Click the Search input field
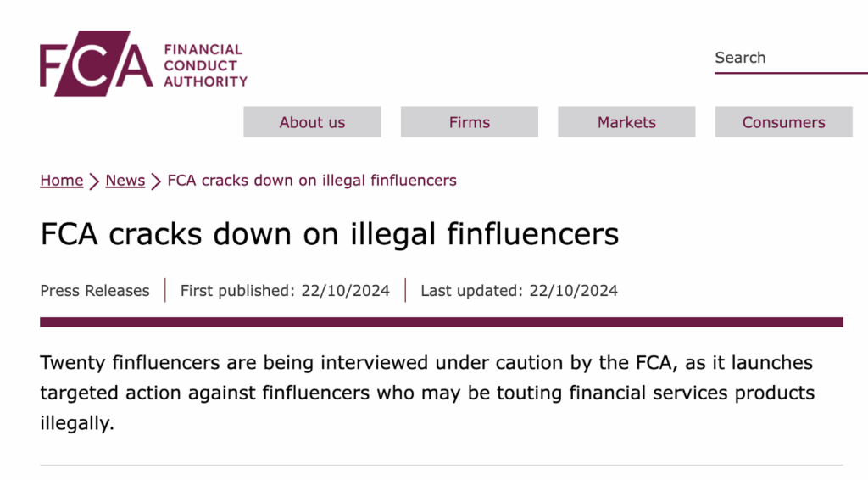868x480 pixels. (778, 58)
